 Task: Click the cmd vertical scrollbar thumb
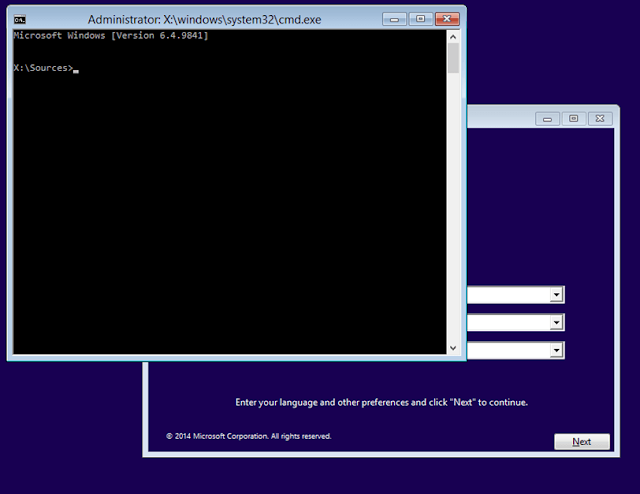point(453,58)
